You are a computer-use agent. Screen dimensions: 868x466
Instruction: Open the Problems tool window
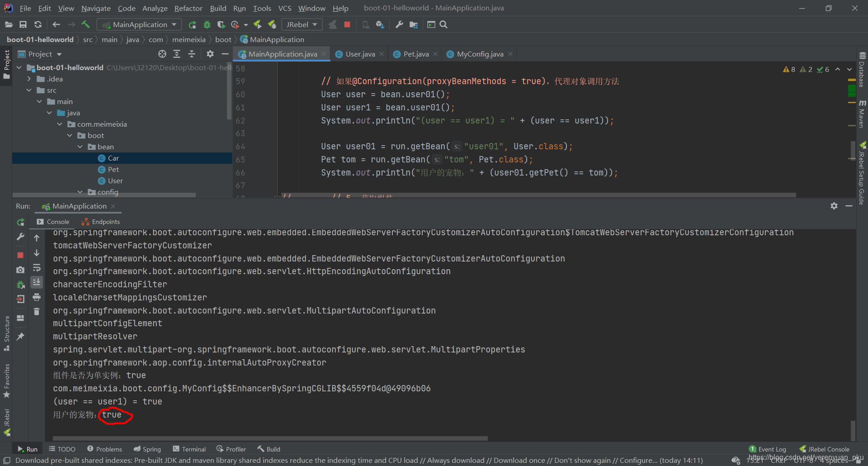click(x=104, y=449)
